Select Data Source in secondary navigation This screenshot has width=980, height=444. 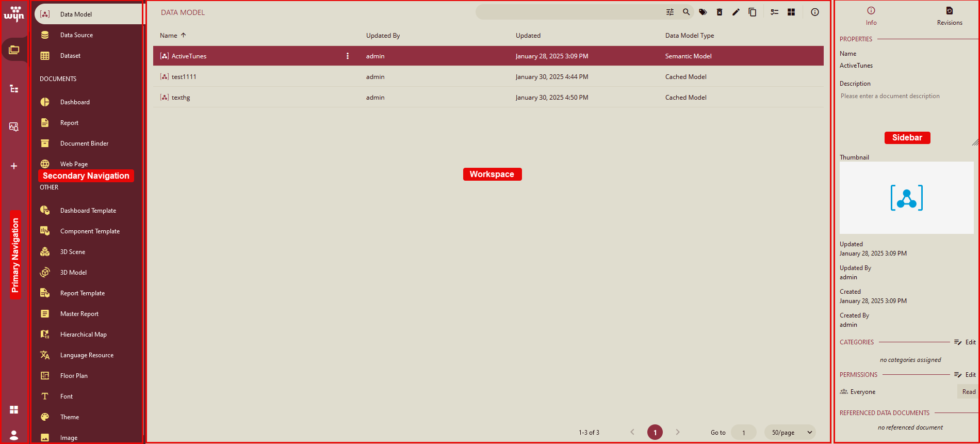pyautogui.click(x=76, y=35)
